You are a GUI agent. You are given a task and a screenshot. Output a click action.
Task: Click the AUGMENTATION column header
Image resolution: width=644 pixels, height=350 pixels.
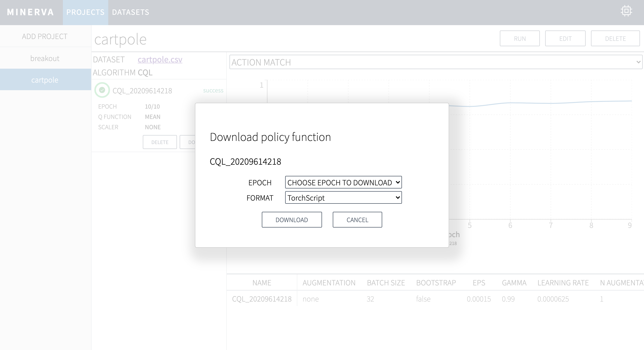pyautogui.click(x=329, y=282)
